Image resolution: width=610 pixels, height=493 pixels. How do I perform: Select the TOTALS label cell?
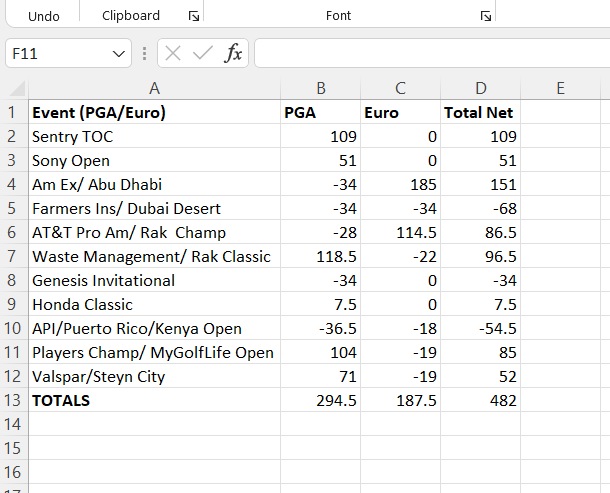pyautogui.click(x=154, y=400)
